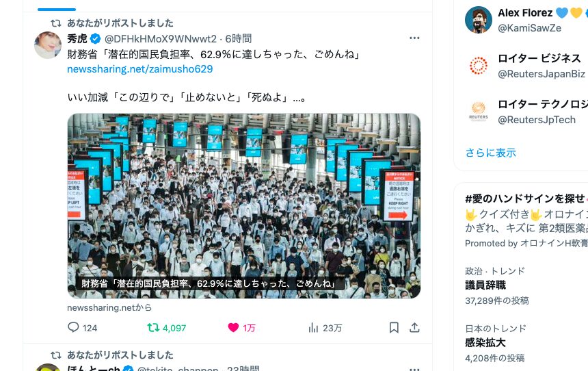
Task: Open the ロイター ビジネス account logo
Action: pos(479,66)
